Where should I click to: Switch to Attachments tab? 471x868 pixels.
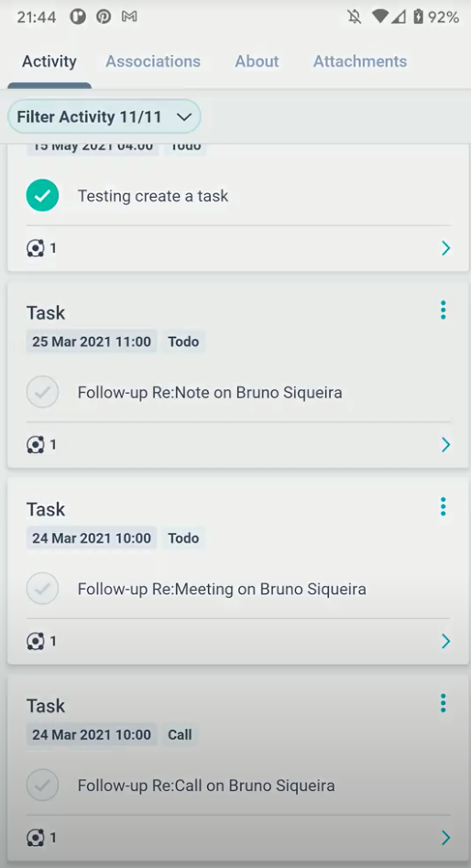pos(360,61)
